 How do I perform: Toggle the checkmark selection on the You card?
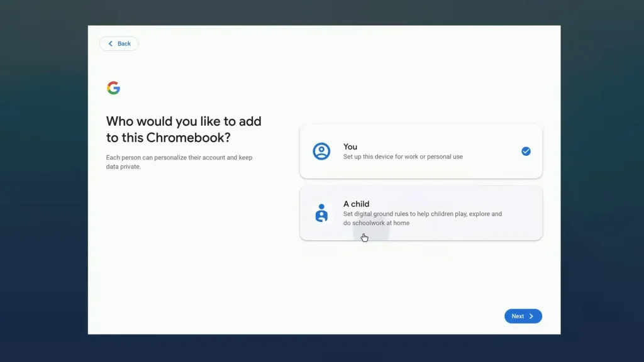526,151
